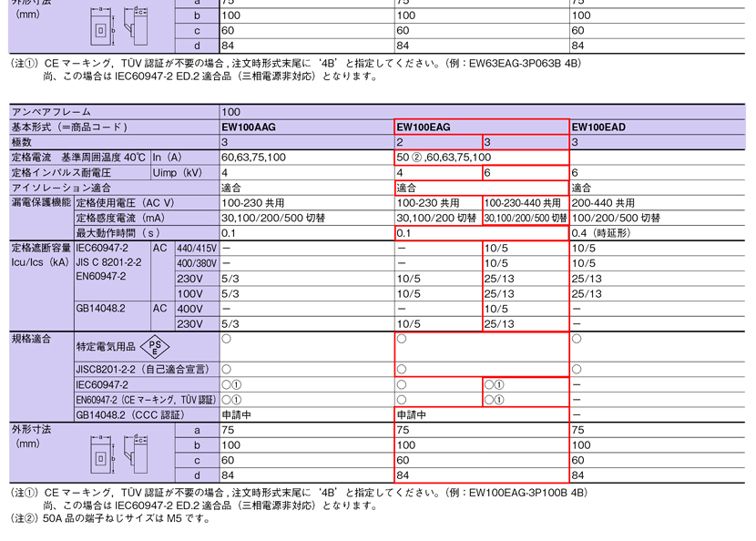Screen dimensions: 756x541
Task: Click the JISC8201-2-2（自己適合宣言）label
Action: [x=143, y=370]
